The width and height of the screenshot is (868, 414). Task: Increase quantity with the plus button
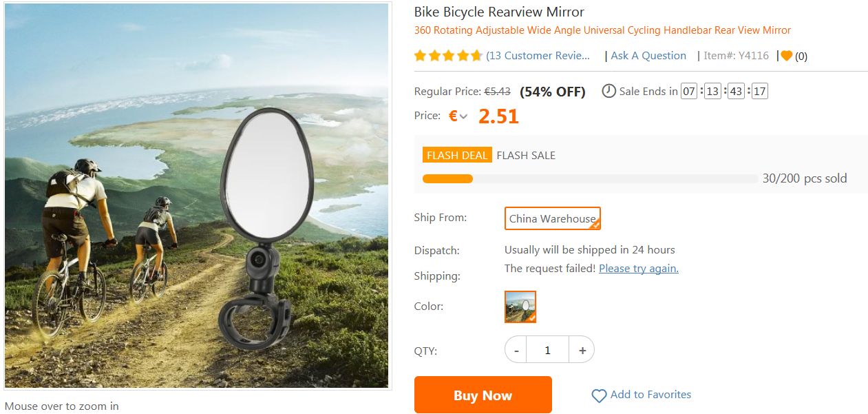pyautogui.click(x=582, y=350)
